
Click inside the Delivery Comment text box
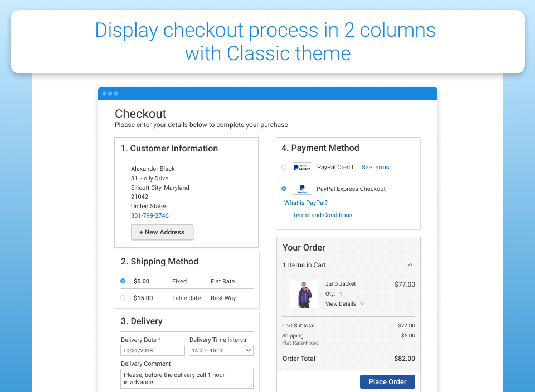187,378
